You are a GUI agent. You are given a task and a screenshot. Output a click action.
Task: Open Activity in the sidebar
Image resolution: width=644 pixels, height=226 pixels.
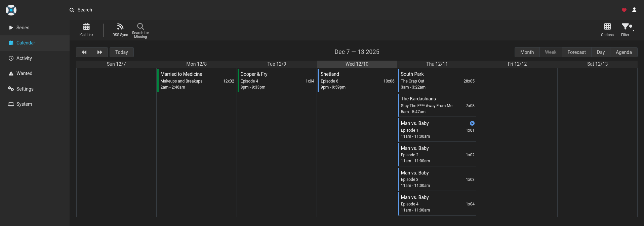click(24, 58)
